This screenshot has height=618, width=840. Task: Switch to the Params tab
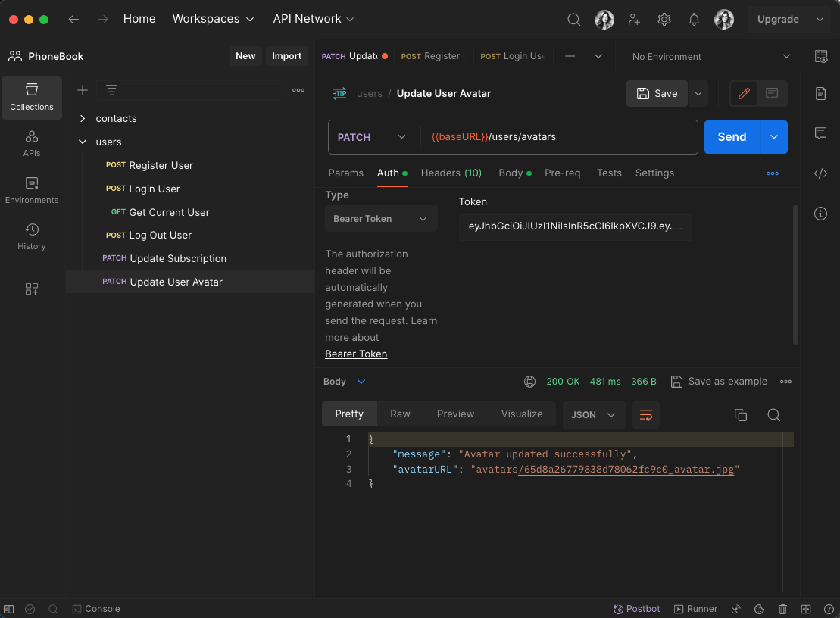pos(345,173)
